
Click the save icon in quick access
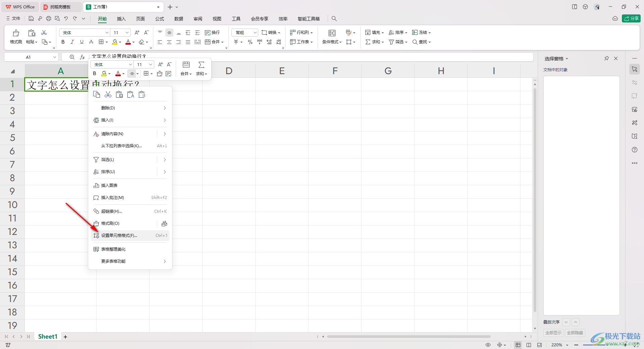[x=31, y=18]
